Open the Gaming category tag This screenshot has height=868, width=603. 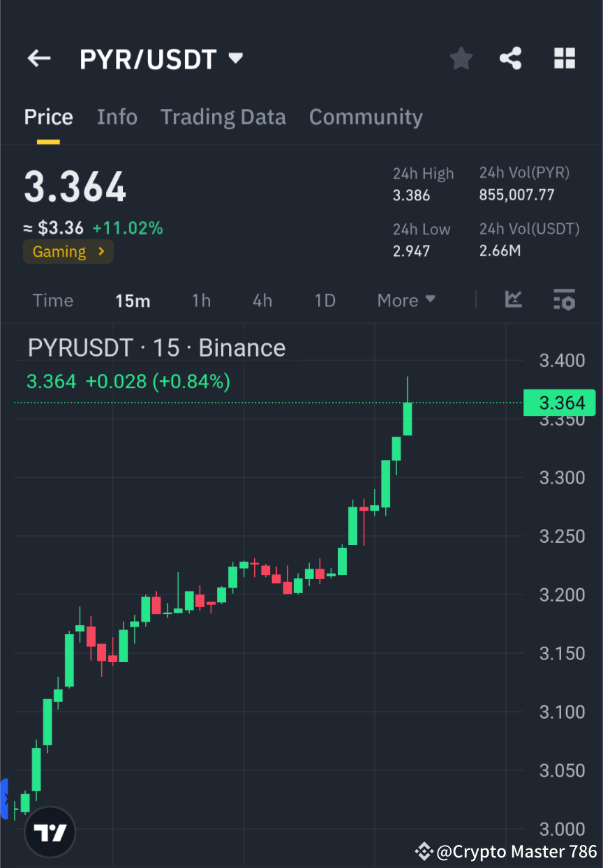pos(60,251)
